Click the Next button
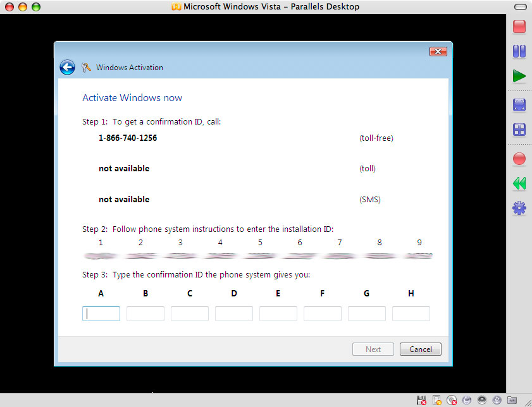 coord(373,349)
